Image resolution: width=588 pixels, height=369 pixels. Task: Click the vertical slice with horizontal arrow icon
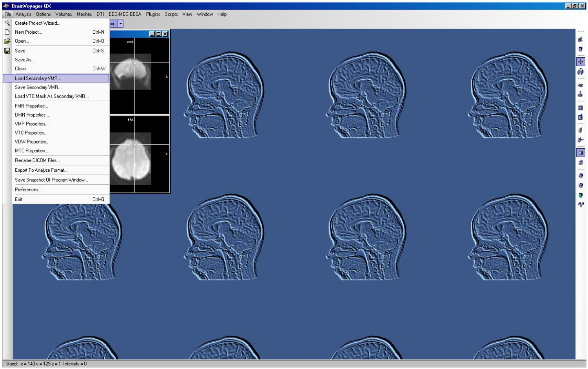[581, 140]
